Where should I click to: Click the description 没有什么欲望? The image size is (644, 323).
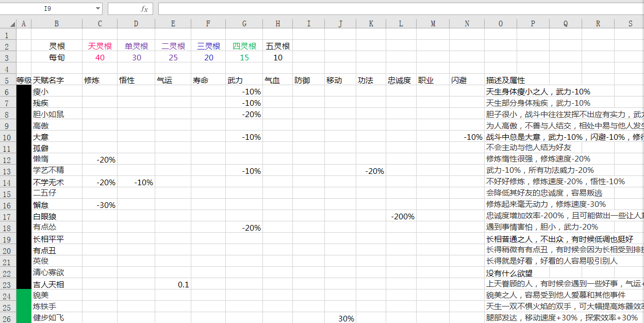pyautogui.click(x=509, y=273)
